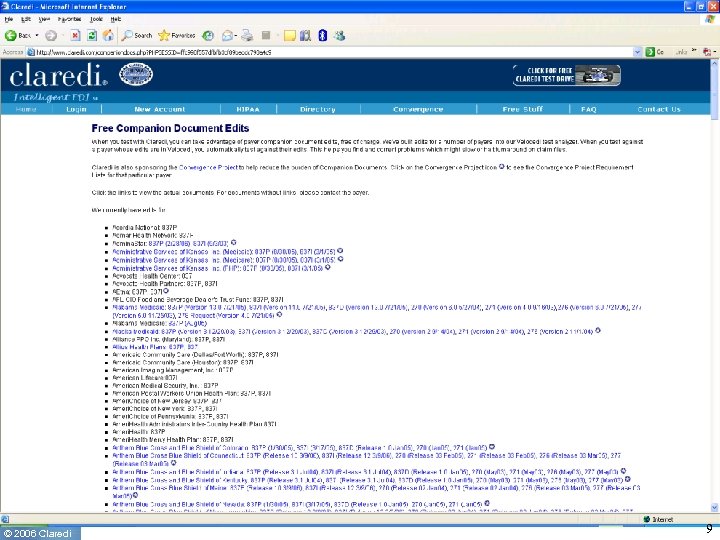Click the Forward arrow button
The image size is (720, 540).
pos(51,35)
